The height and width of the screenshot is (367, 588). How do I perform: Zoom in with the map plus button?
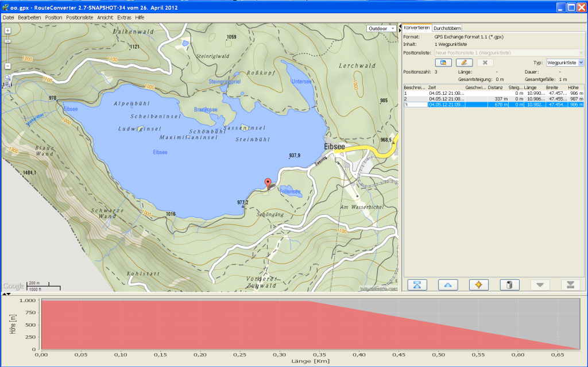[7, 31]
